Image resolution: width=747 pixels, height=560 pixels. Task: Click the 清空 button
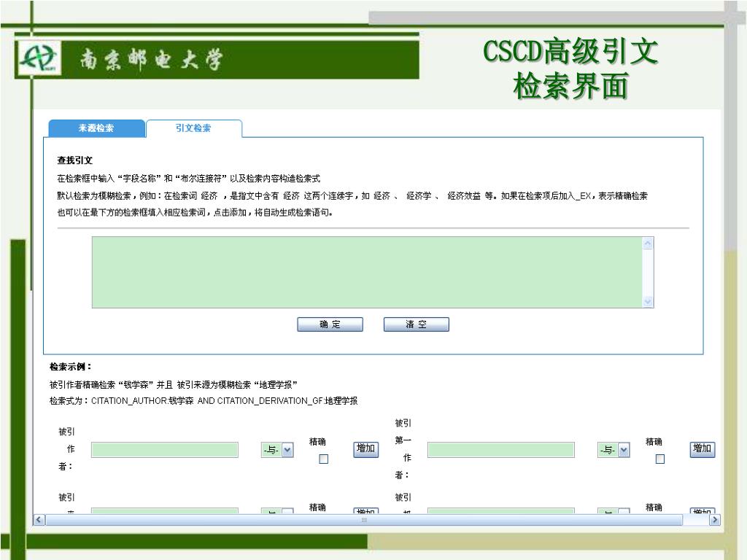click(x=417, y=324)
